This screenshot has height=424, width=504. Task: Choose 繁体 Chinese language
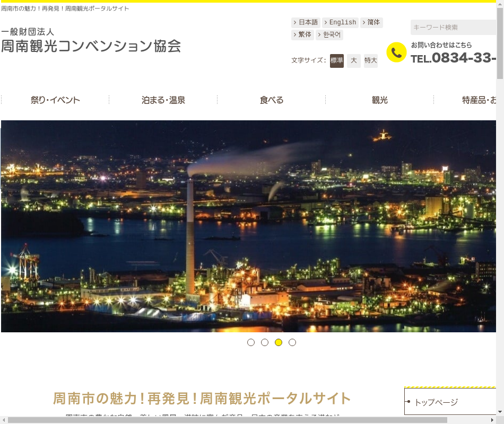[302, 34]
